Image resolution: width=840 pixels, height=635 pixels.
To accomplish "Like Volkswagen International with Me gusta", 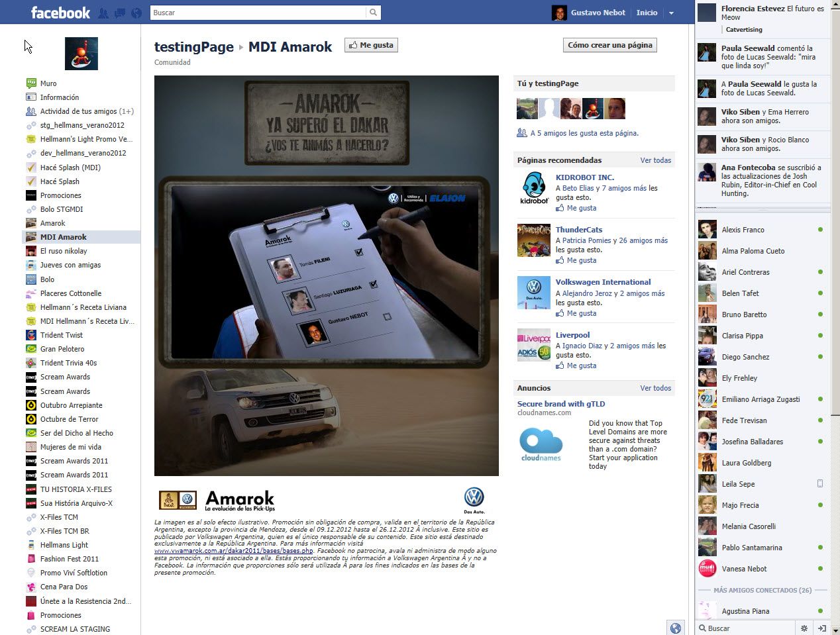I will (x=582, y=313).
